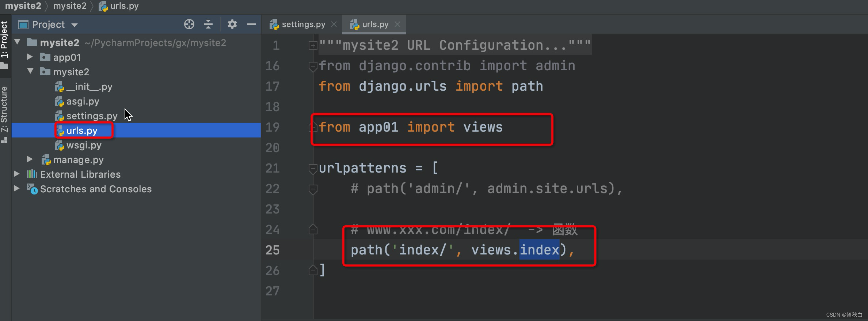Expand the folded docstring on line 1

(313, 46)
